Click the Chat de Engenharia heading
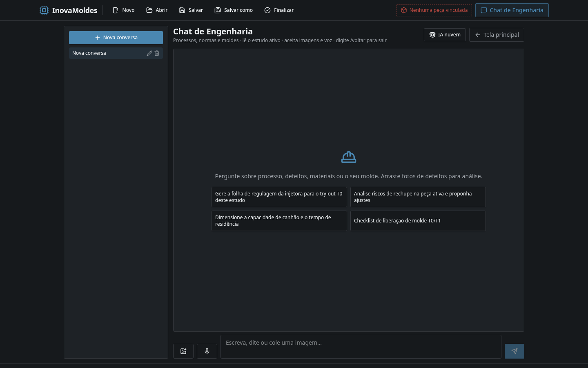588x368 pixels. 213,31
